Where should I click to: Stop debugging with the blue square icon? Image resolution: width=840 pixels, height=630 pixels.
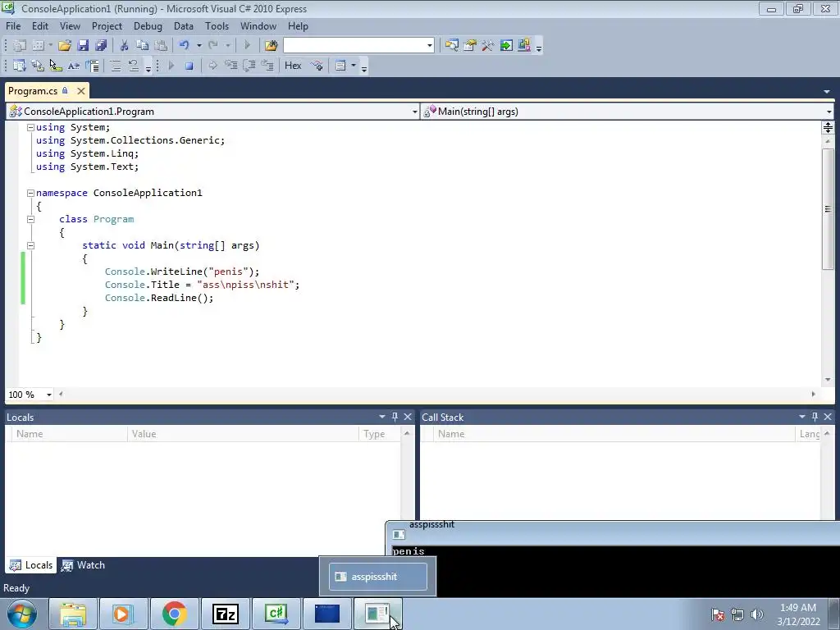pyautogui.click(x=189, y=66)
